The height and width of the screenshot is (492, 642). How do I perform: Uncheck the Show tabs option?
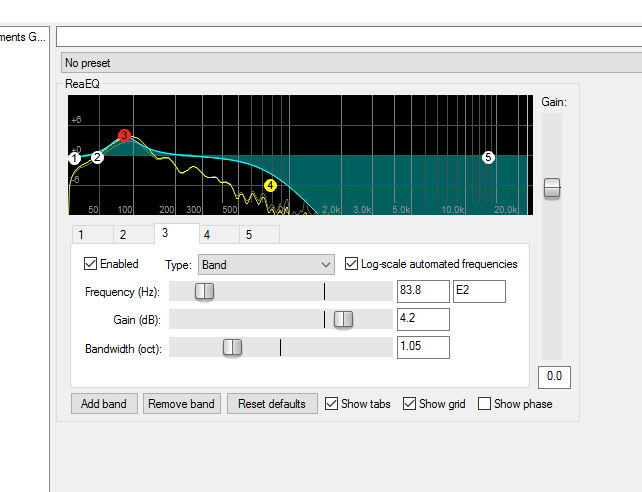pyautogui.click(x=332, y=404)
